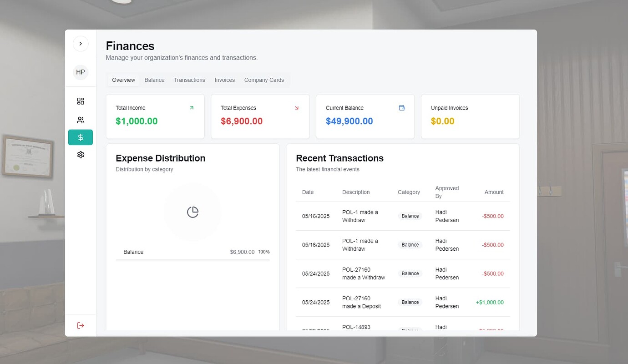Viewport: 628px width, 364px height.
Task: Open the dashboard grid icon in sidebar
Action: point(81,101)
